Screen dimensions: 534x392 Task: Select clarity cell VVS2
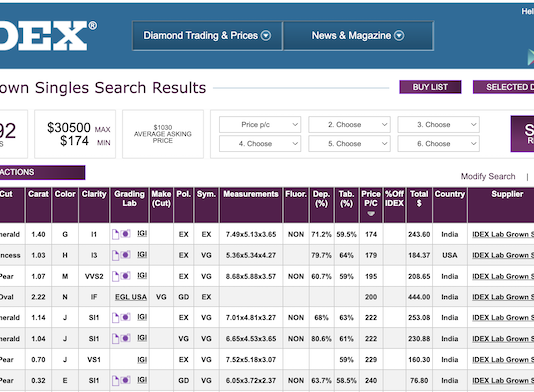[94, 276]
